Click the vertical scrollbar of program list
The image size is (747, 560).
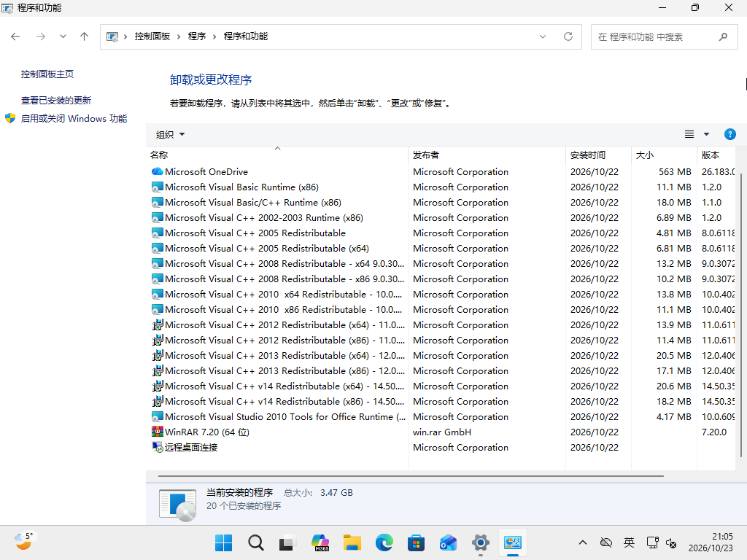pos(741,314)
